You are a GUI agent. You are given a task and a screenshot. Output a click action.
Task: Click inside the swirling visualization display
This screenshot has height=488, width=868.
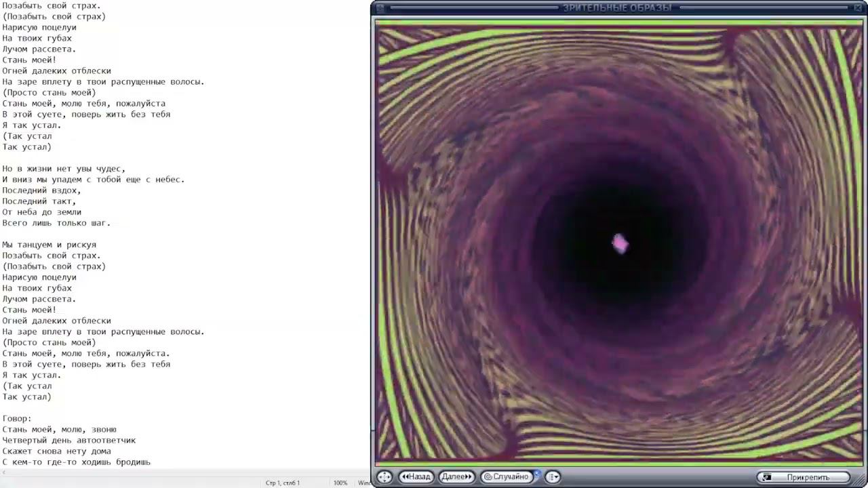point(619,243)
